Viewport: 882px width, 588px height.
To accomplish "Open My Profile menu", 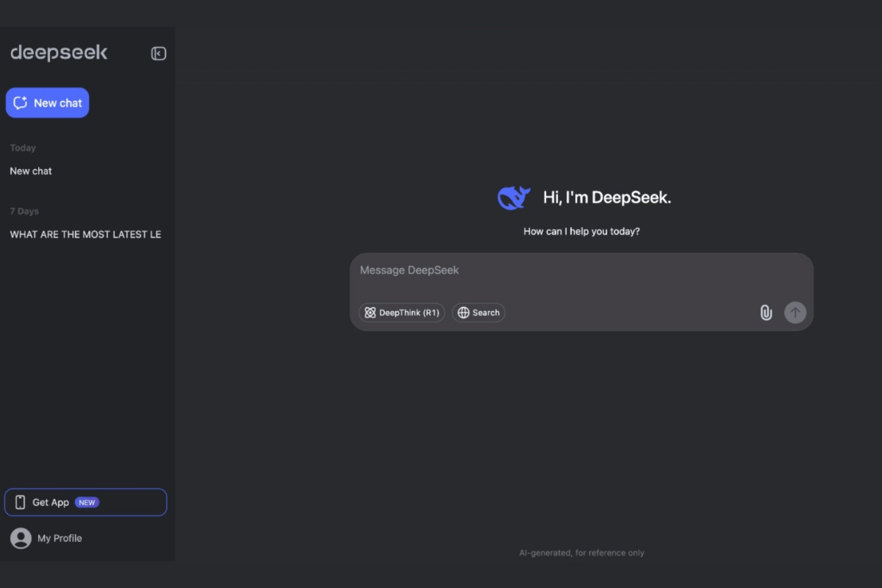I will point(60,538).
